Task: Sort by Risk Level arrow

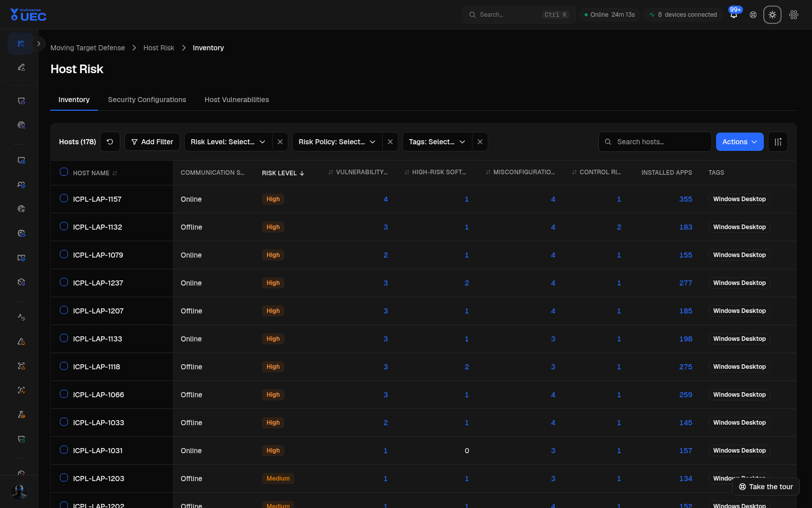Action: pos(302,173)
